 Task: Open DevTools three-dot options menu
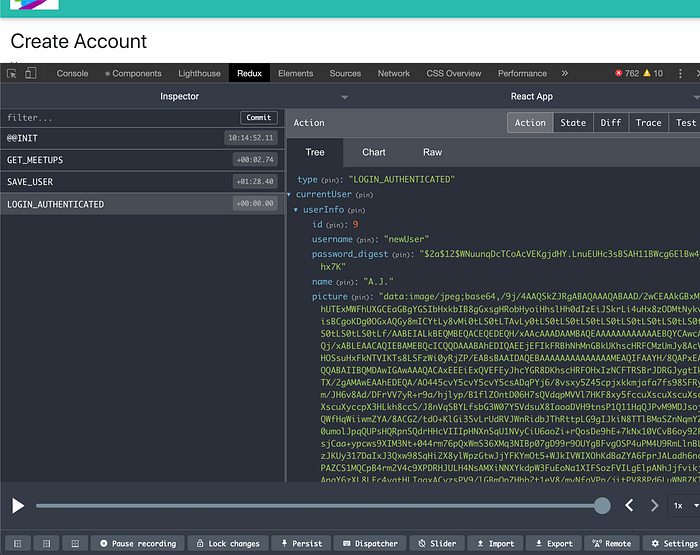click(680, 74)
